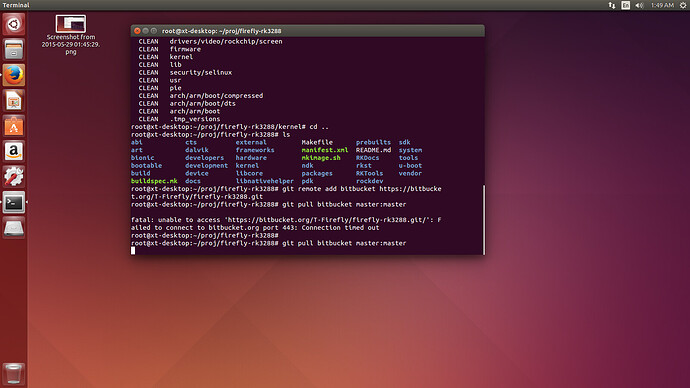Open desktop screenshot file thumbnail
690x388 pixels.
pyautogui.click(x=70, y=23)
